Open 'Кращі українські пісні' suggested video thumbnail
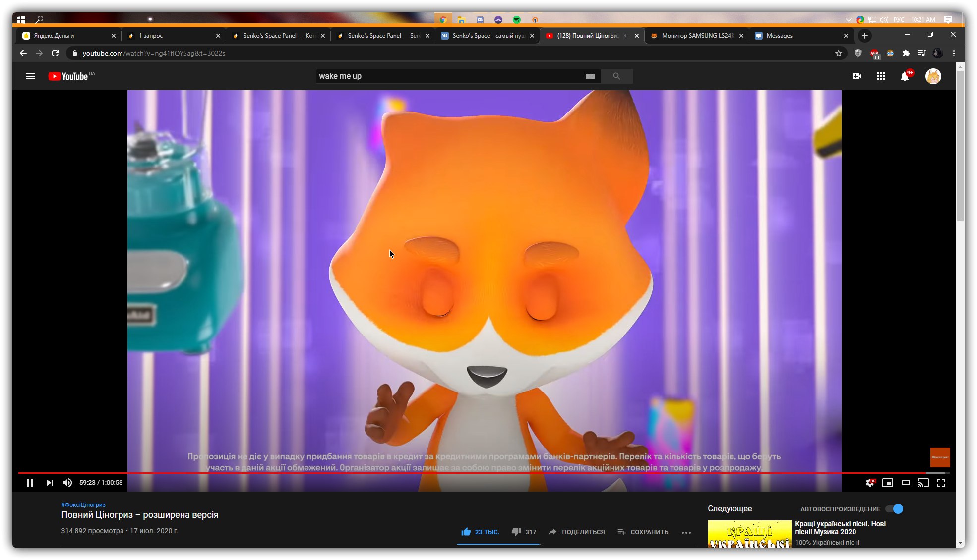977x560 pixels. pyautogui.click(x=749, y=534)
